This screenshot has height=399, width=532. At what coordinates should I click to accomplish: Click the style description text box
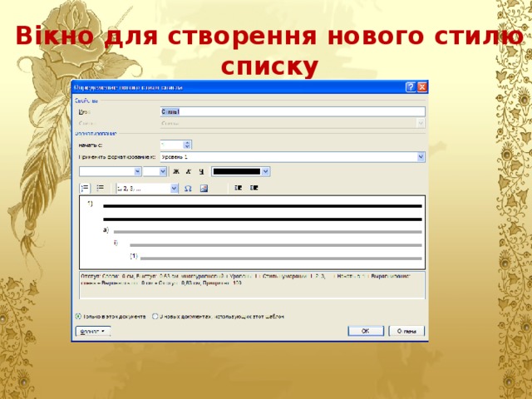[252, 285]
